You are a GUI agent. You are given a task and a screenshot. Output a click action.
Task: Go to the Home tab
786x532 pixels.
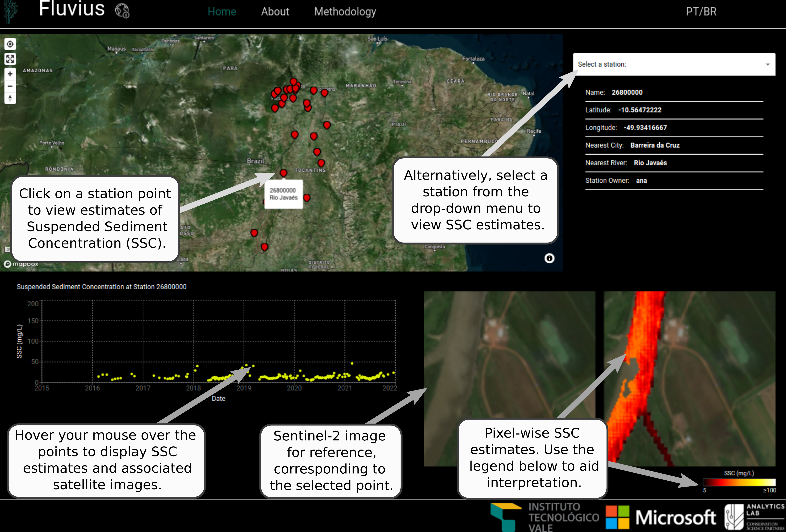click(x=222, y=11)
